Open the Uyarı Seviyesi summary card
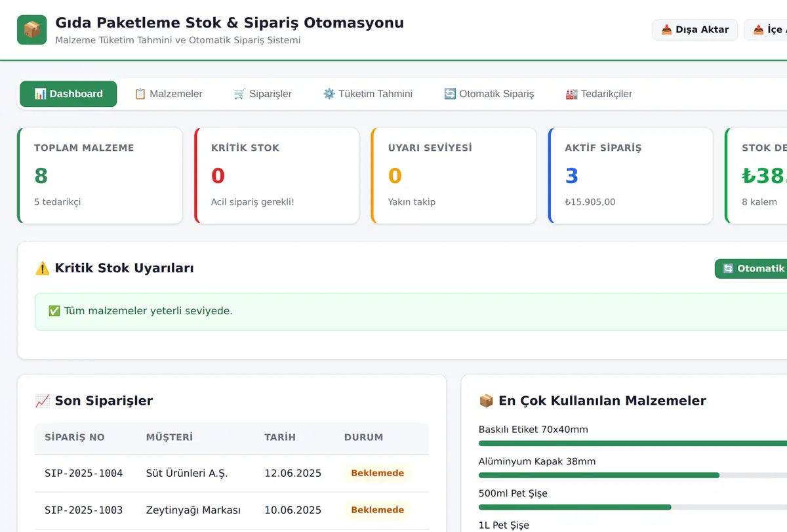The image size is (787, 532). click(x=454, y=176)
